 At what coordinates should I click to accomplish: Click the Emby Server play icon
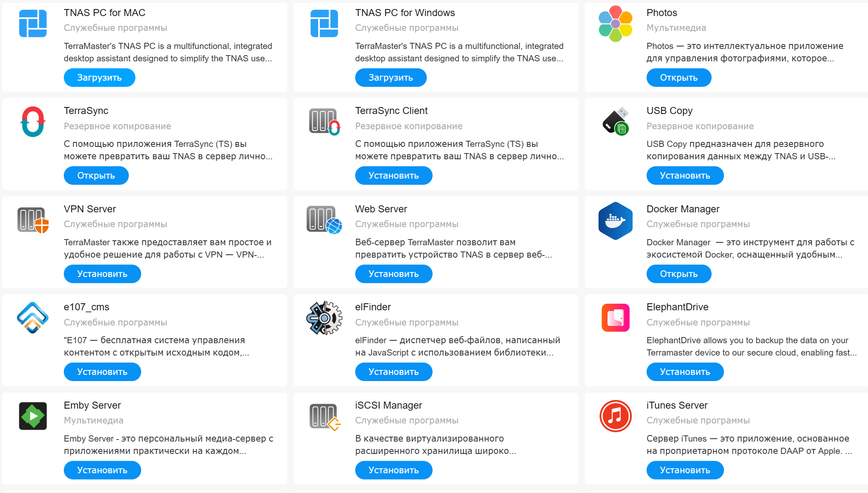tap(33, 416)
